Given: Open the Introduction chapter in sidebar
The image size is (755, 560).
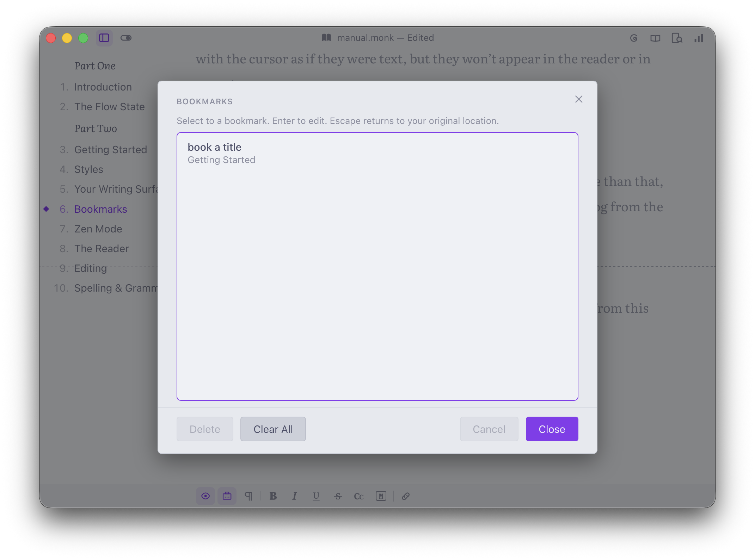Looking at the screenshot, I should (x=103, y=87).
